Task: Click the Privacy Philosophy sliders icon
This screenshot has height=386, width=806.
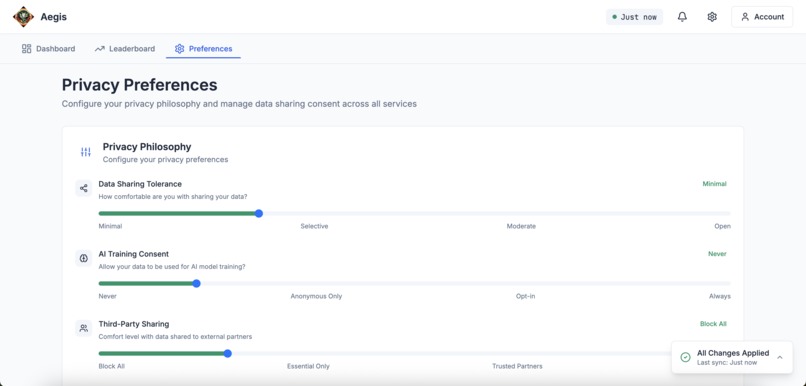Action: [86, 152]
